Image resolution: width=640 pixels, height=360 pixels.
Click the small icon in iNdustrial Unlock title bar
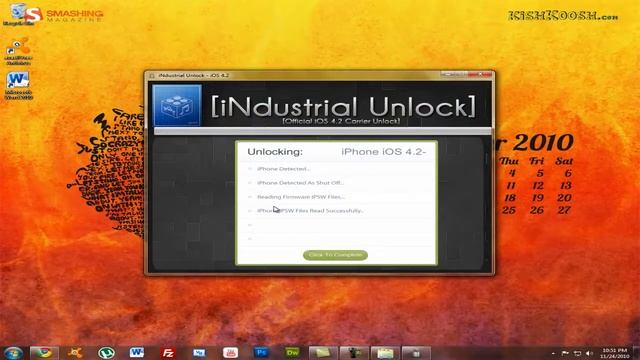[x=152, y=76]
